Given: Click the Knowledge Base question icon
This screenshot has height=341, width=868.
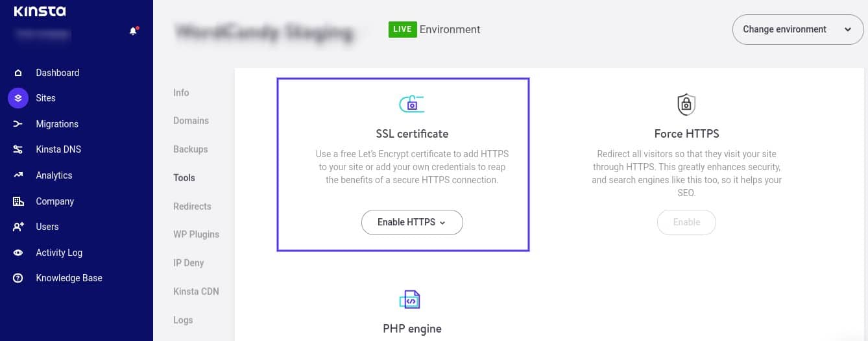Looking at the screenshot, I should point(18,278).
